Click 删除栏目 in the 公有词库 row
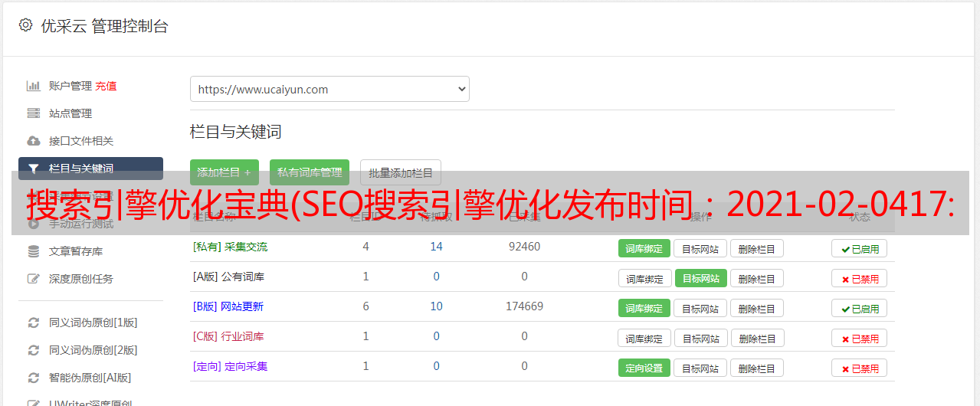The image size is (980, 406). (756, 278)
